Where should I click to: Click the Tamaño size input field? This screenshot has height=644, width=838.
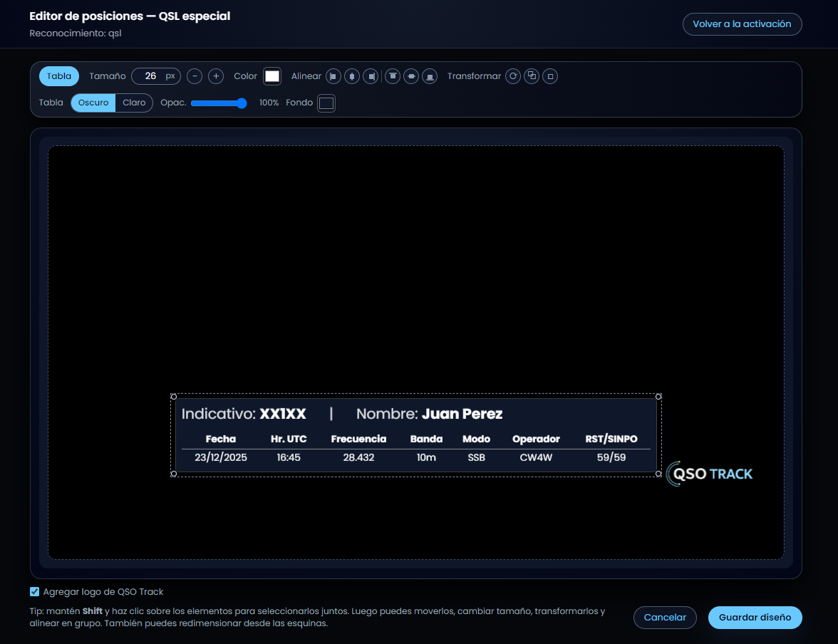156,76
